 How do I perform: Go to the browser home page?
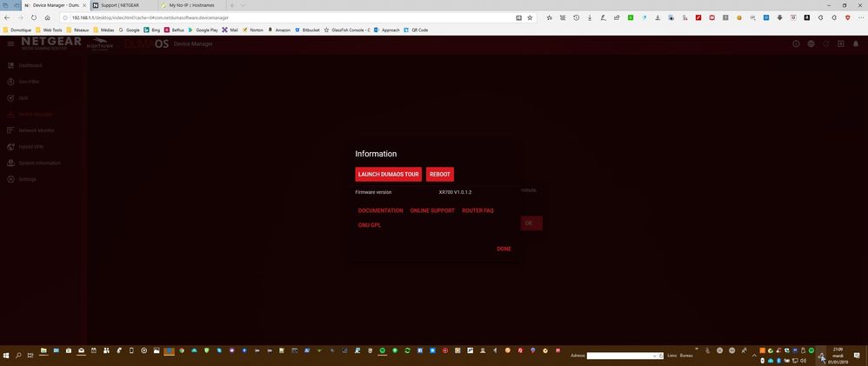pos(48,17)
